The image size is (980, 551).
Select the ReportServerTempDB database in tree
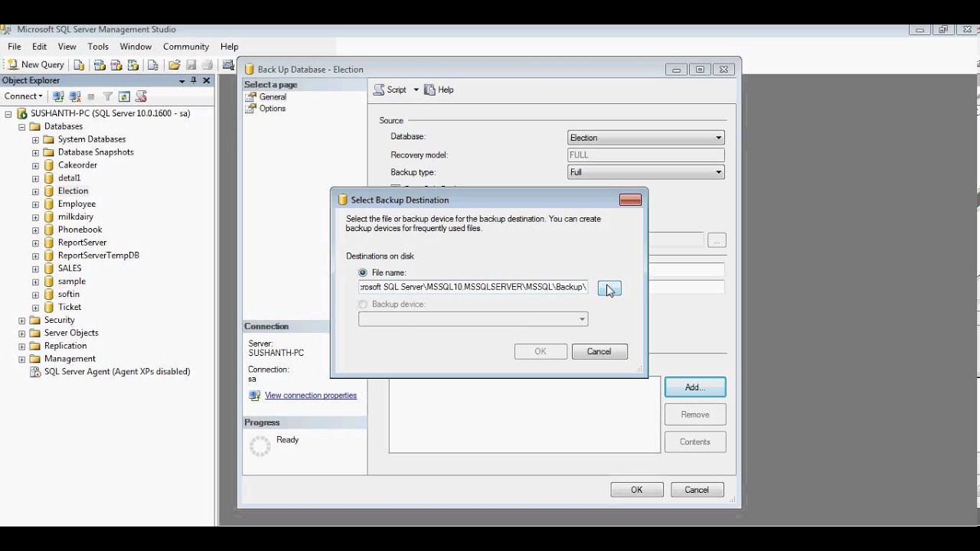tap(99, 256)
